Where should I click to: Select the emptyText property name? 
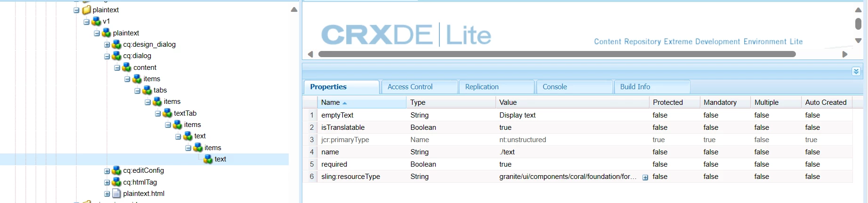click(x=337, y=115)
